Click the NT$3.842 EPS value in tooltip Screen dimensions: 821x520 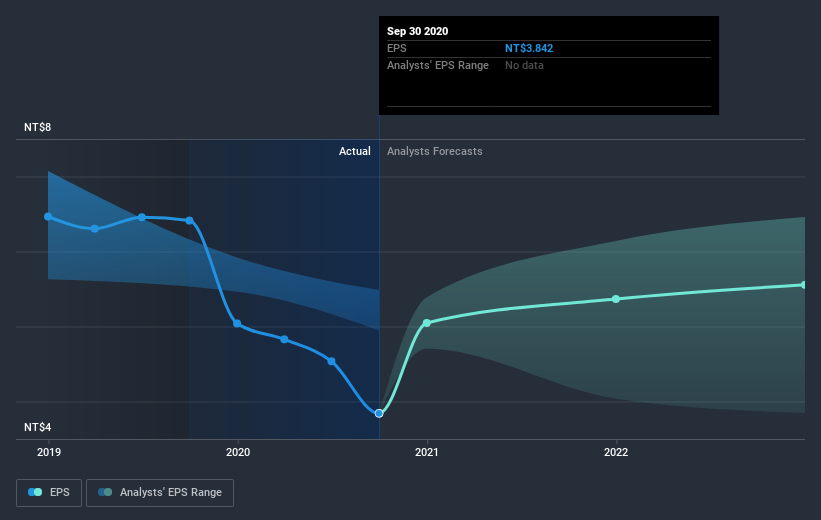click(529, 48)
